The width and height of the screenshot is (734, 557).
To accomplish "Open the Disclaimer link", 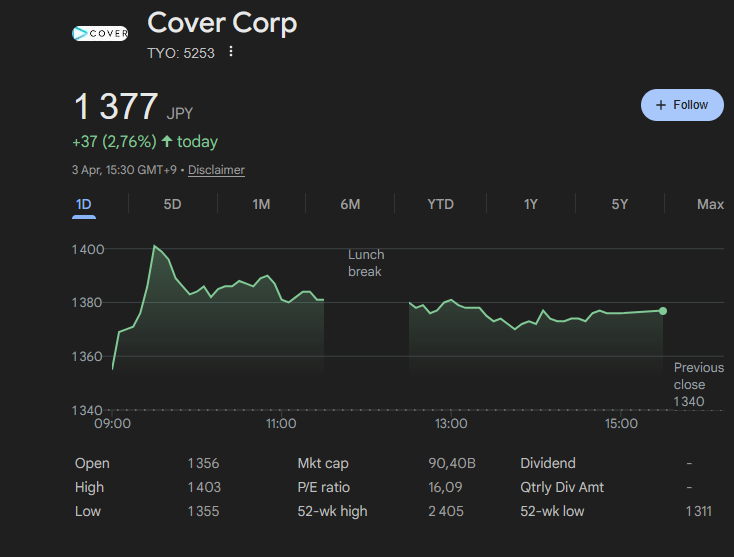I will [216, 170].
